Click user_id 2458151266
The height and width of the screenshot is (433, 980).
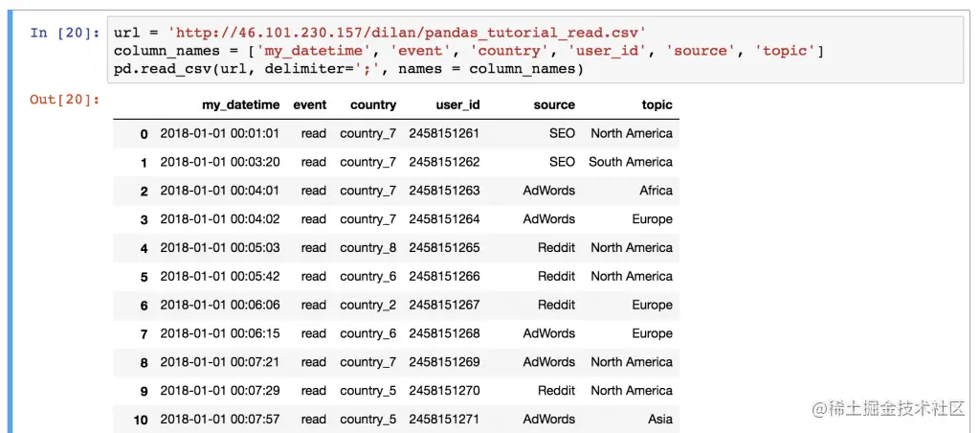coord(444,277)
